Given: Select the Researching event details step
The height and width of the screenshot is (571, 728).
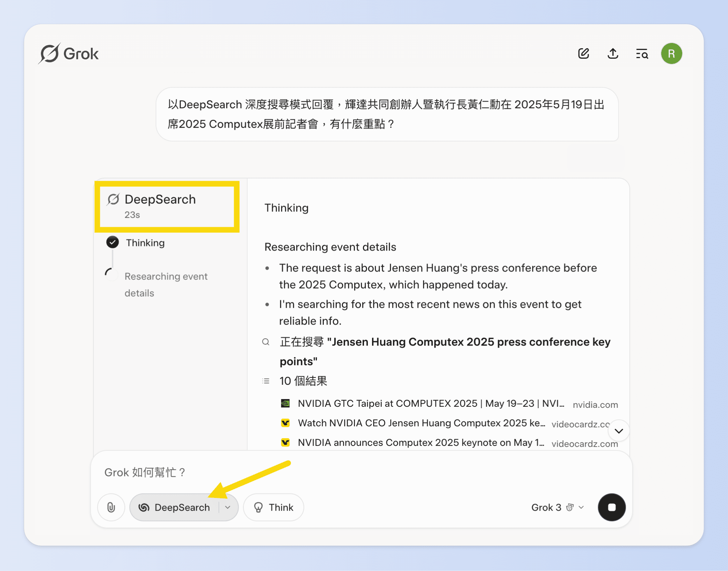Looking at the screenshot, I should click(x=166, y=284).
